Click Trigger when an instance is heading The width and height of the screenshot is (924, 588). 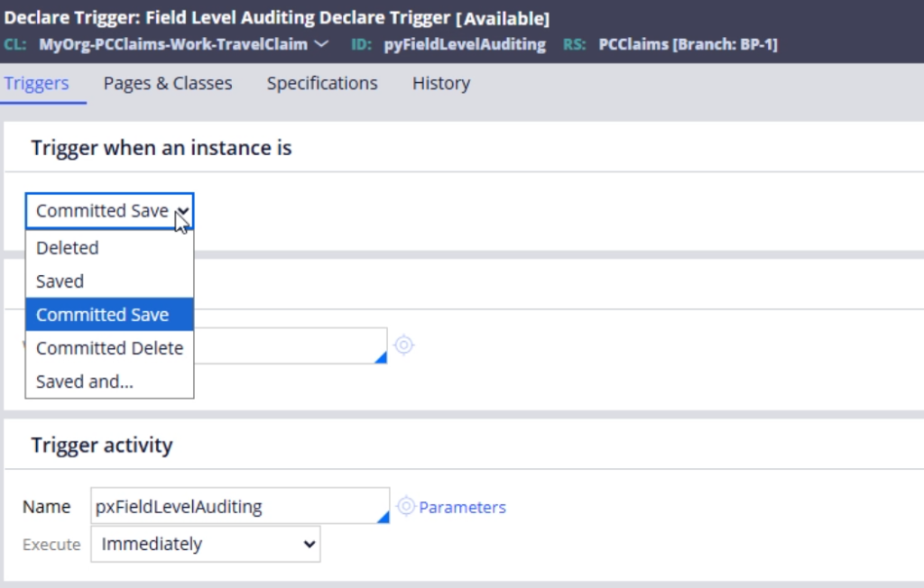pyautogui.click(x=162, y=148)
